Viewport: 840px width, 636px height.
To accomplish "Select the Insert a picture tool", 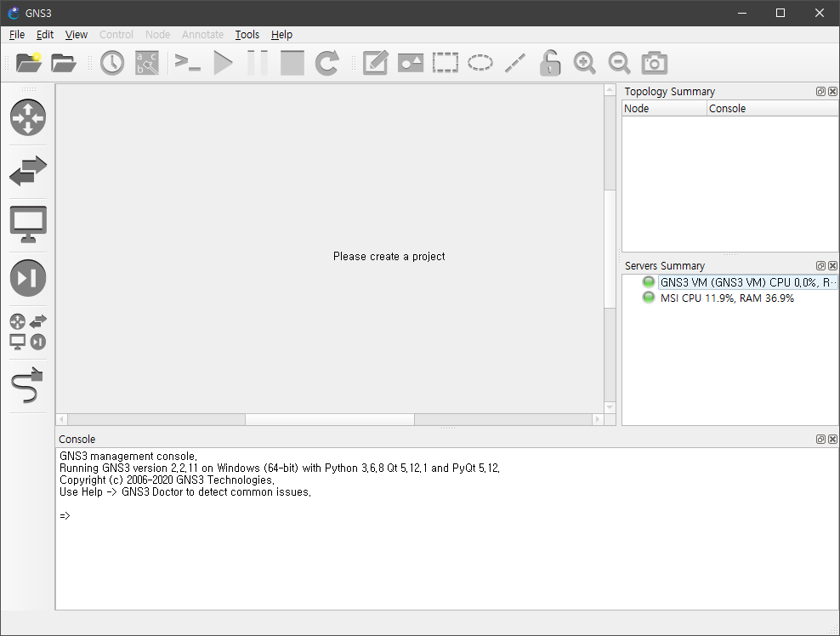I will (x=411, y=63).
